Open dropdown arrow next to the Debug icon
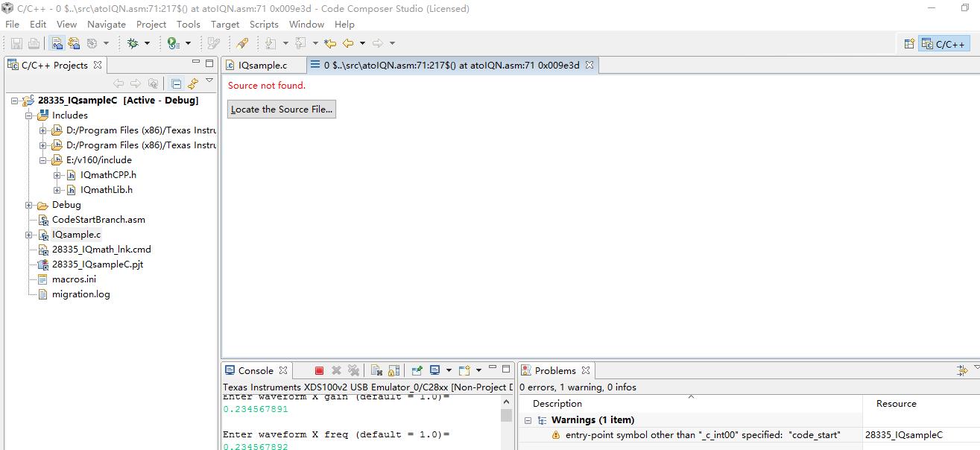 coord(147,43)
